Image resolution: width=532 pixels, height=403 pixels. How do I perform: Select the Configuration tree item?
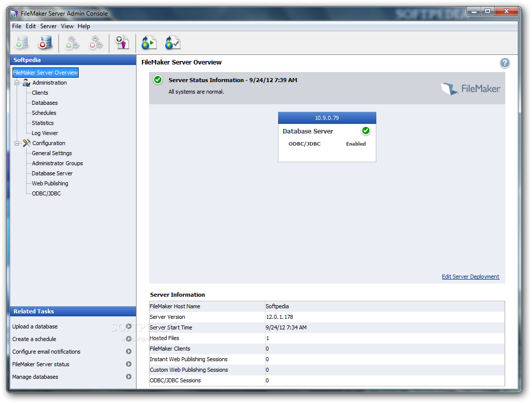pos(49,143)
